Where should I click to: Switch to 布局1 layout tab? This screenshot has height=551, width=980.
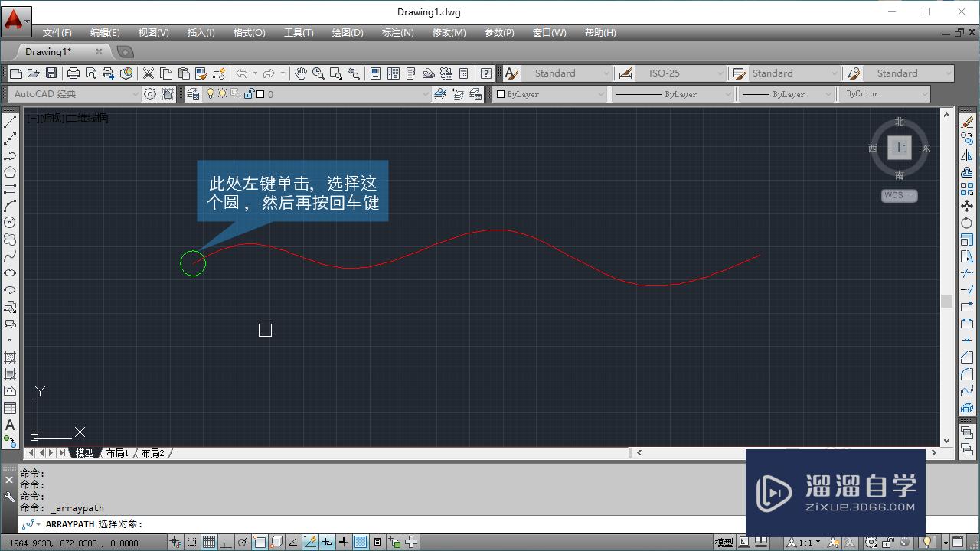point(117,453)
